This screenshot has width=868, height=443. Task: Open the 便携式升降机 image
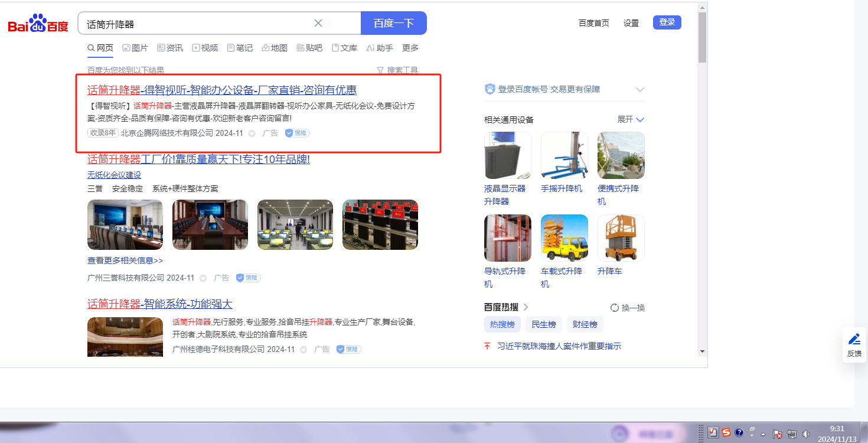pos(621,155)
